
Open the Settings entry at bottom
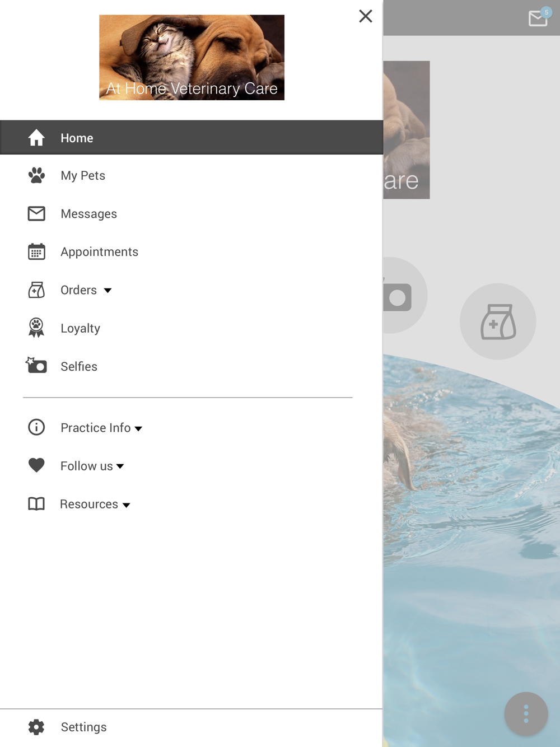point(192,727)
